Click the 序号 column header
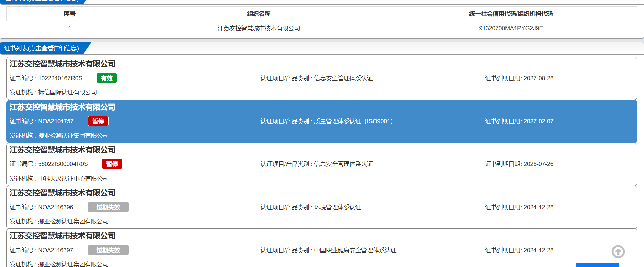 69,14
